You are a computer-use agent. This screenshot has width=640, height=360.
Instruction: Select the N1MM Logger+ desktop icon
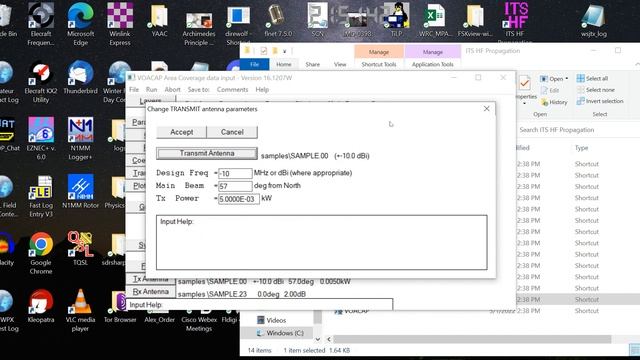coord(80,139)
